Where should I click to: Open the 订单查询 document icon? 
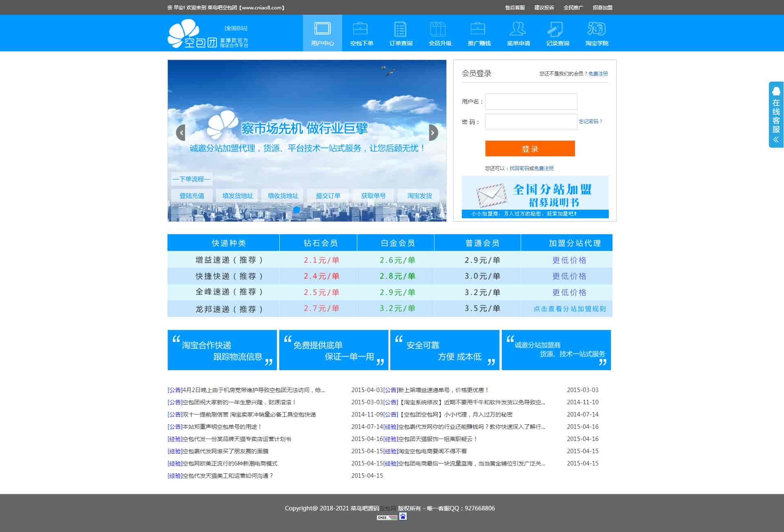tap(400, 29)
